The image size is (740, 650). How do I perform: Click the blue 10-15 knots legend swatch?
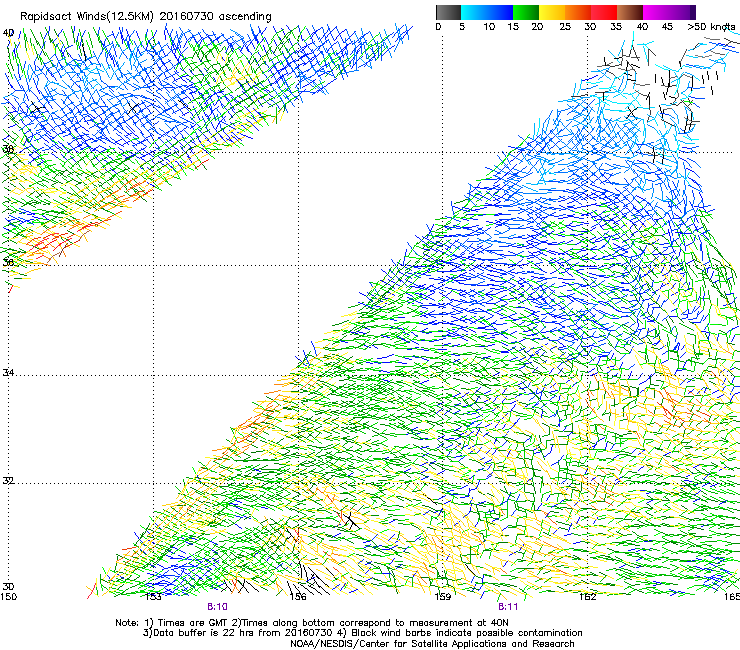500,12
